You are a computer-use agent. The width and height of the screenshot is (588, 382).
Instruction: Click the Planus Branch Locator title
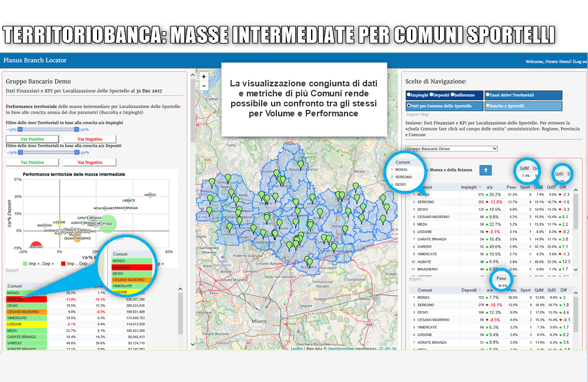pos(35,61)
